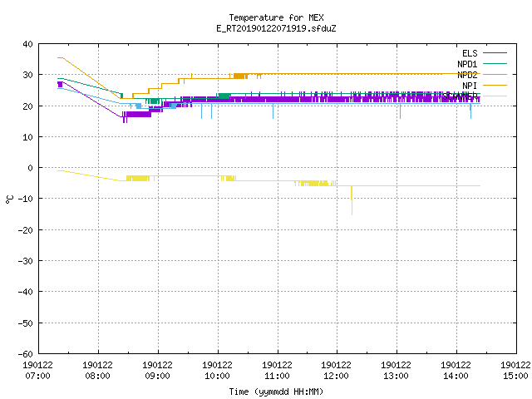Screen dimensions: 532x399
Task: Click the y-axis label 10
Action: pyautogui.click(x=27, y=137)
